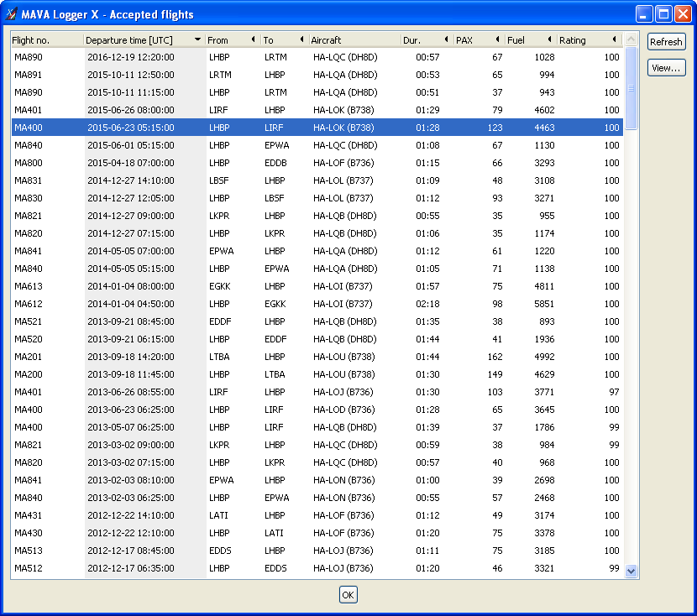Grab the vertical scrollbar thumb
This screenshot has height=616, width=697.
pos(631,88)
